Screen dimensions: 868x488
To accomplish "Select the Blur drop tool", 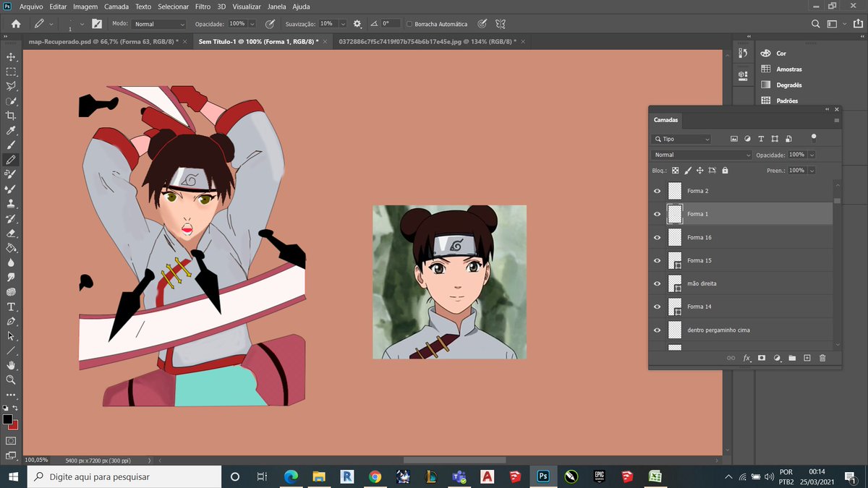I will tap(11, 262).
